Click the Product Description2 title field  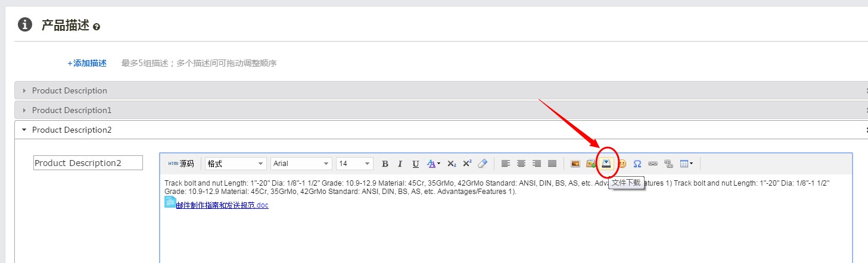(x=88, y=163)
